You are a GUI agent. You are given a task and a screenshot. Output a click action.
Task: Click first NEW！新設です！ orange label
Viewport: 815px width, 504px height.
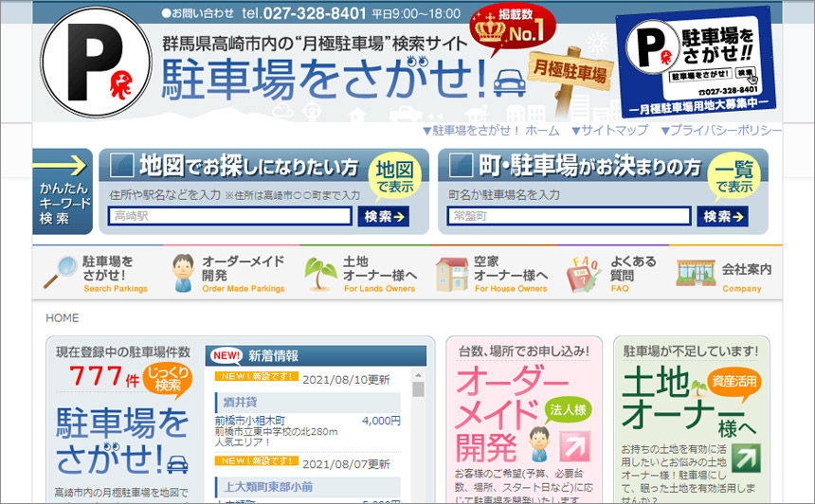coord(257,376)
